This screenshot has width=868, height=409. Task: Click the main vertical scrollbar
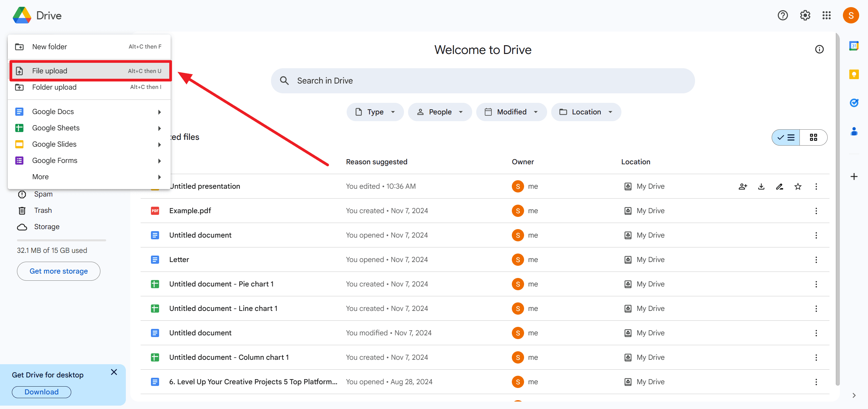click(x=837, y=209)
